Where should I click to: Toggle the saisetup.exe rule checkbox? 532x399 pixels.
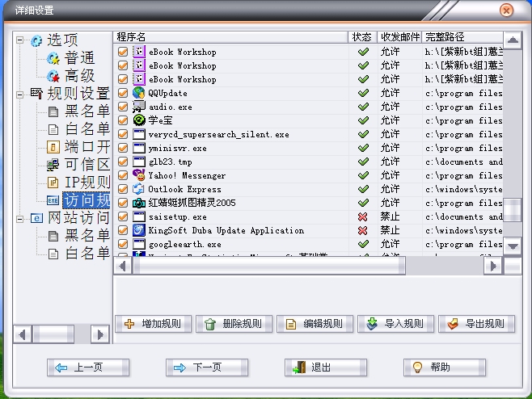[x=123, y=216]
